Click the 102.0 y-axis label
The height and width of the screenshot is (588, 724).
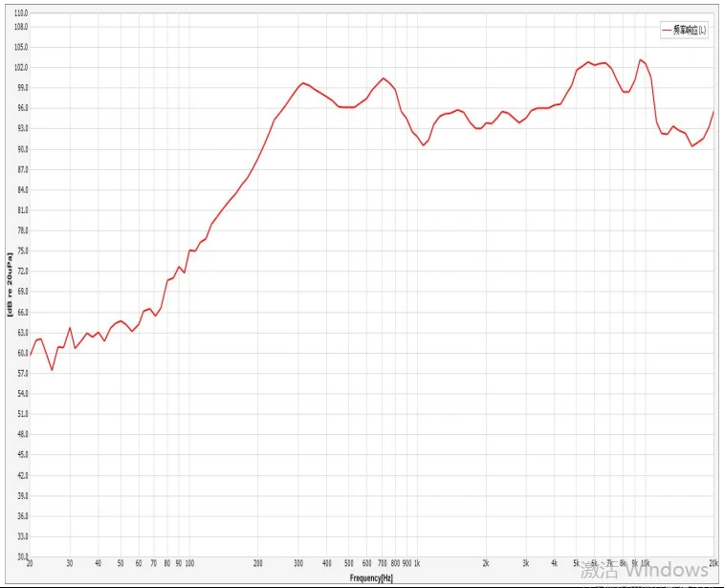(22, 67)
